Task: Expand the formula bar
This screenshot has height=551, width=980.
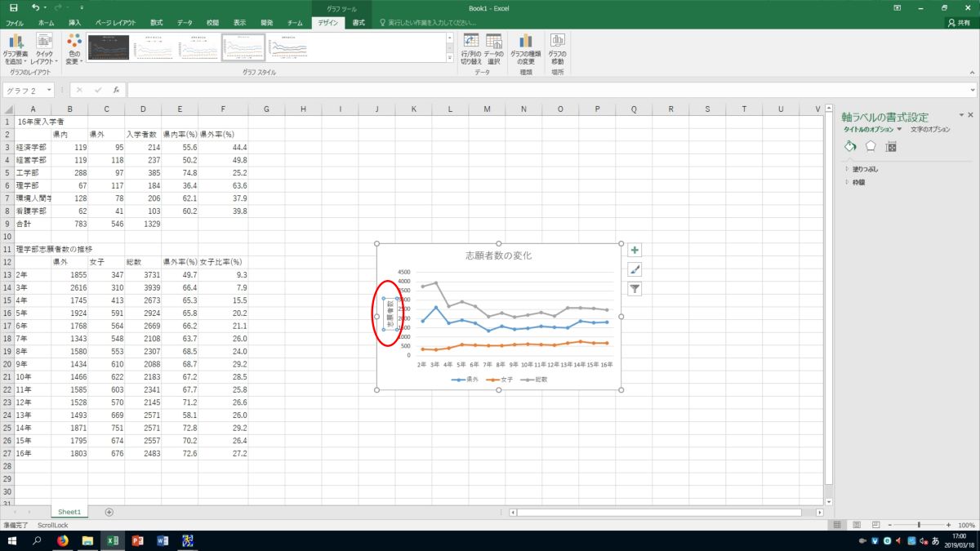Action: point(973,90)
